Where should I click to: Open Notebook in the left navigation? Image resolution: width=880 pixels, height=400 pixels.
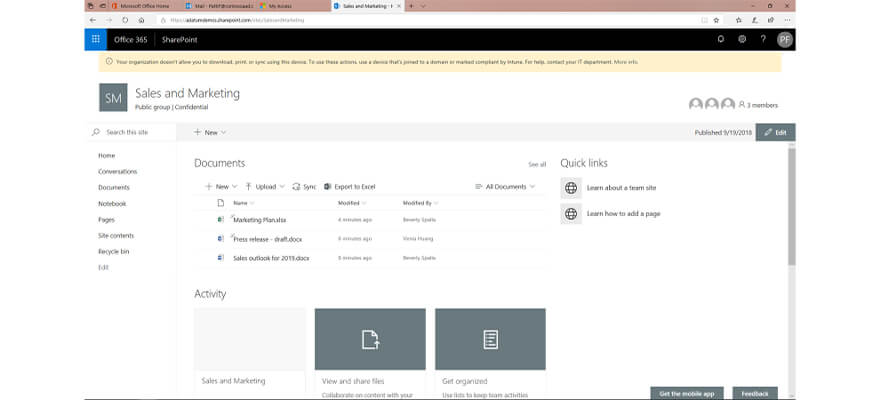coord(112,204)
